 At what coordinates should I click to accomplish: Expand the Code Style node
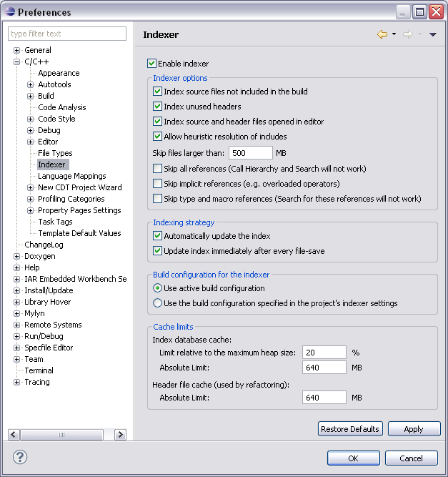(x=30, y=119)
